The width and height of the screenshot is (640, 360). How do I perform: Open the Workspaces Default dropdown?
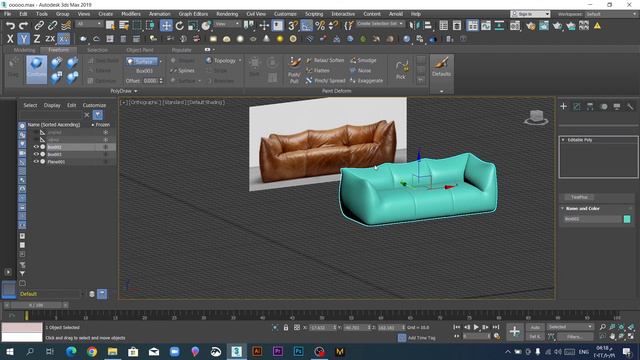pos(611,14)
